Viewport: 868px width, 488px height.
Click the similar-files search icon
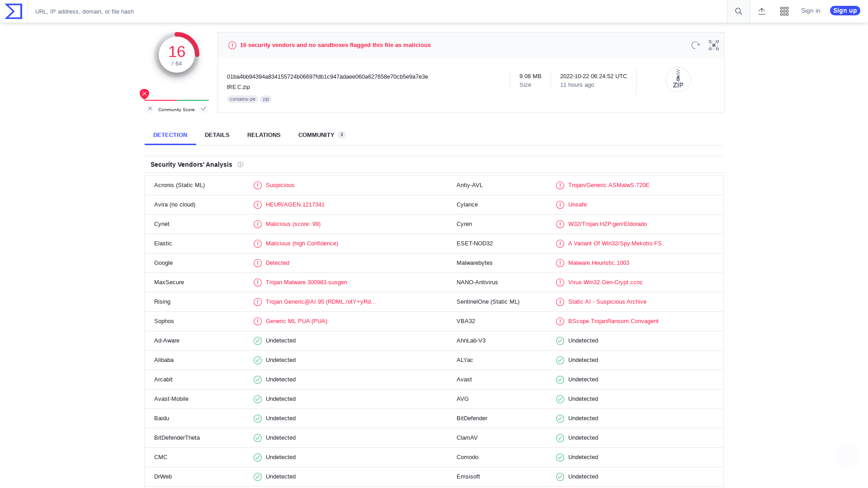click(x=713, y=45)
